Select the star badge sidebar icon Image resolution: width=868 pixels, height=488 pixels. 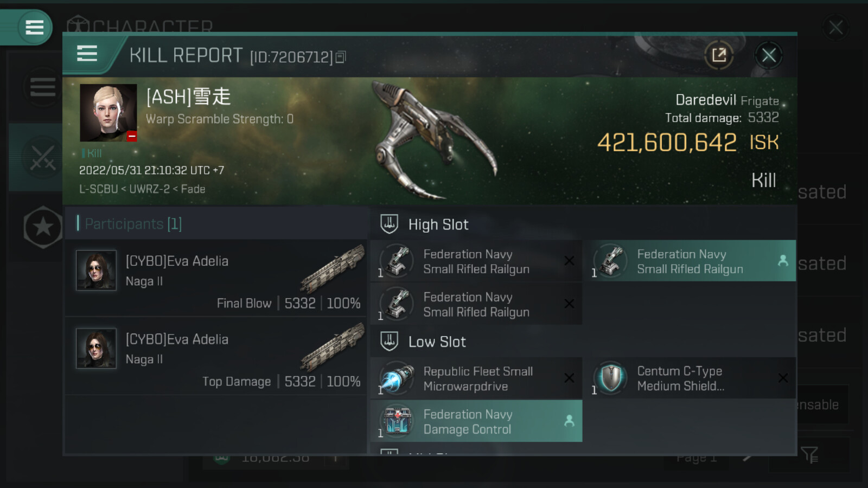click(43, 227)
